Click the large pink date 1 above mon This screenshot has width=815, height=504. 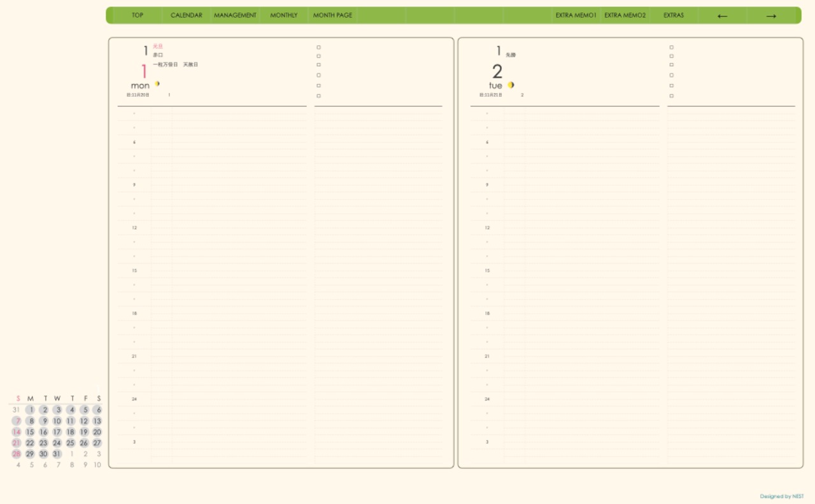[144, 71]
